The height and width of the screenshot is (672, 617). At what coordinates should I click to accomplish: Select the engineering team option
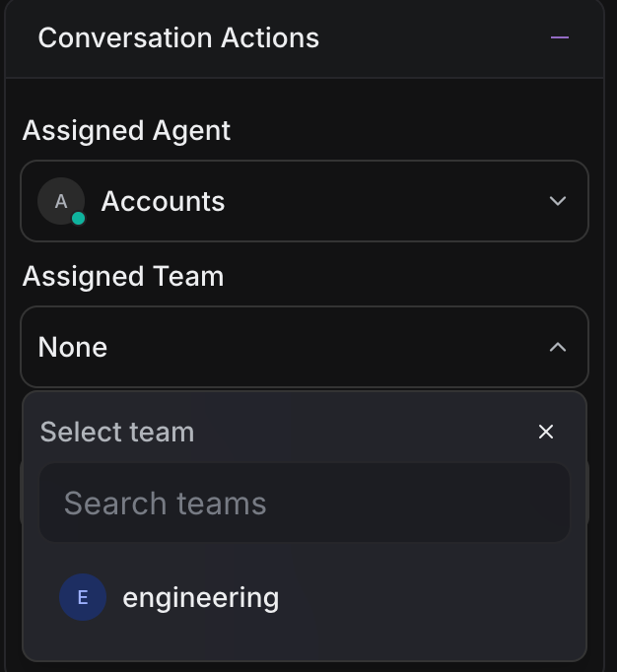point(305,597)
